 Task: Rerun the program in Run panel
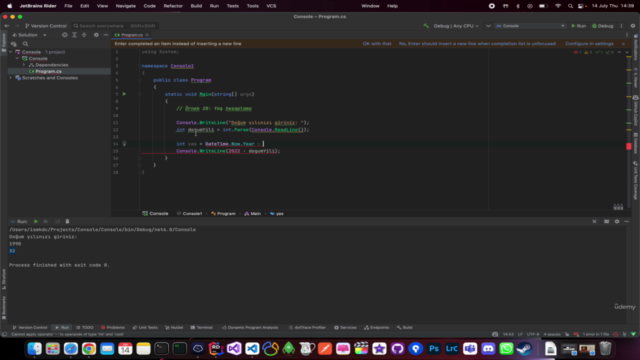tap(36, 222)
